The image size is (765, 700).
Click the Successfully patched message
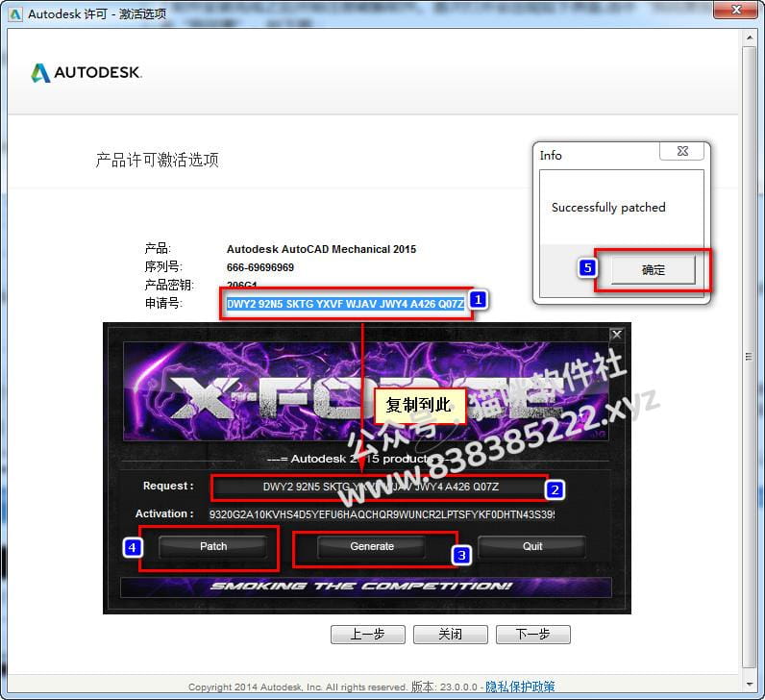coord(608,208)
